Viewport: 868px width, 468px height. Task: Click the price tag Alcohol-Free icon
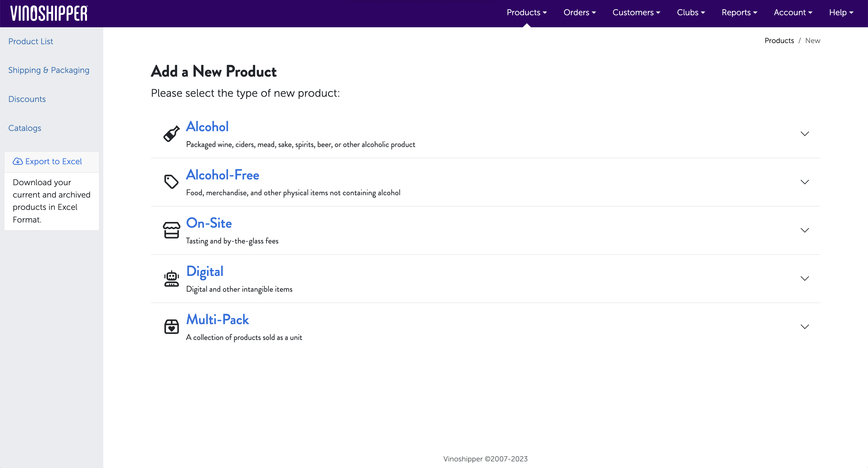(171, 182)
